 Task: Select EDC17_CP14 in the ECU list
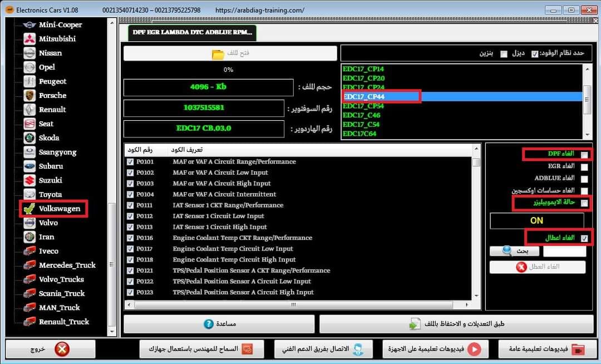(x=363, y=69)
